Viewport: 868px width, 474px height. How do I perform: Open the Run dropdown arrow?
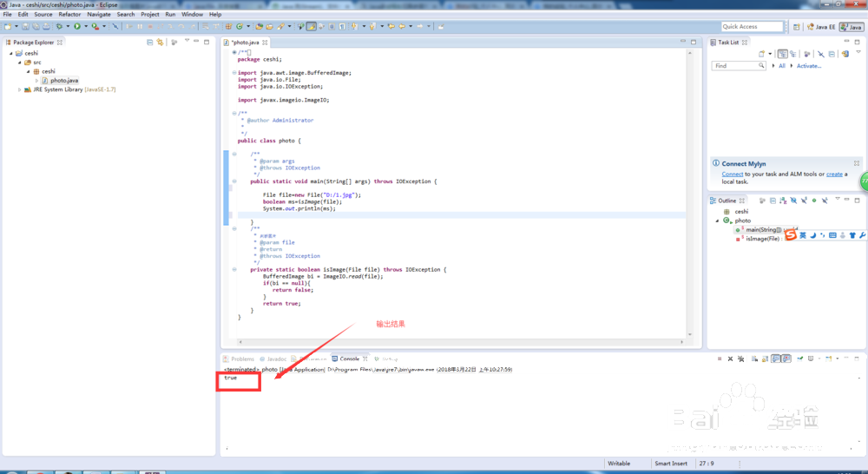click(x=85, y=26)
